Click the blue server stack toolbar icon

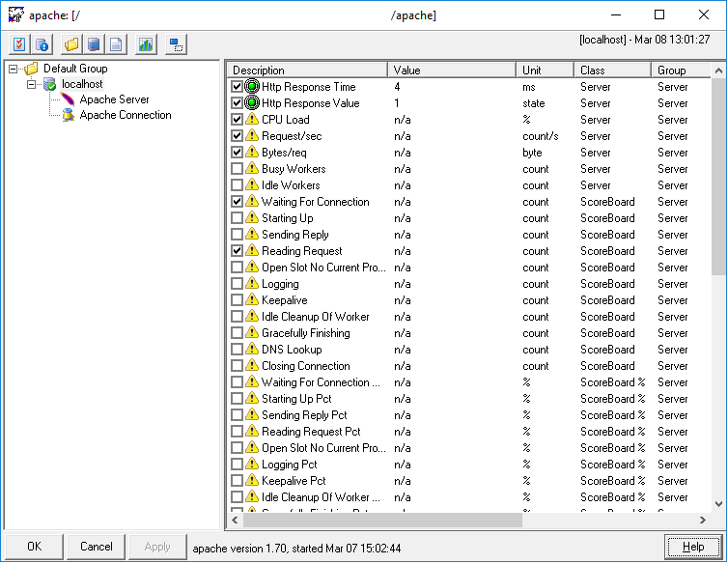[x=94, y=44]
